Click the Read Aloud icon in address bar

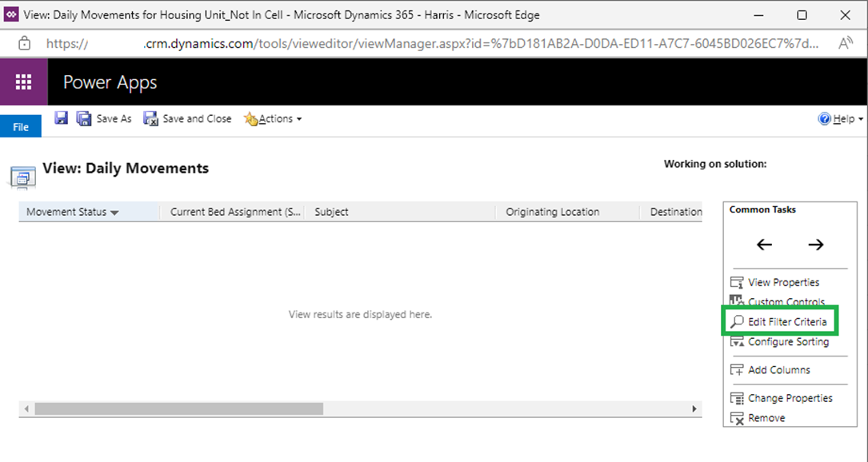846,44
